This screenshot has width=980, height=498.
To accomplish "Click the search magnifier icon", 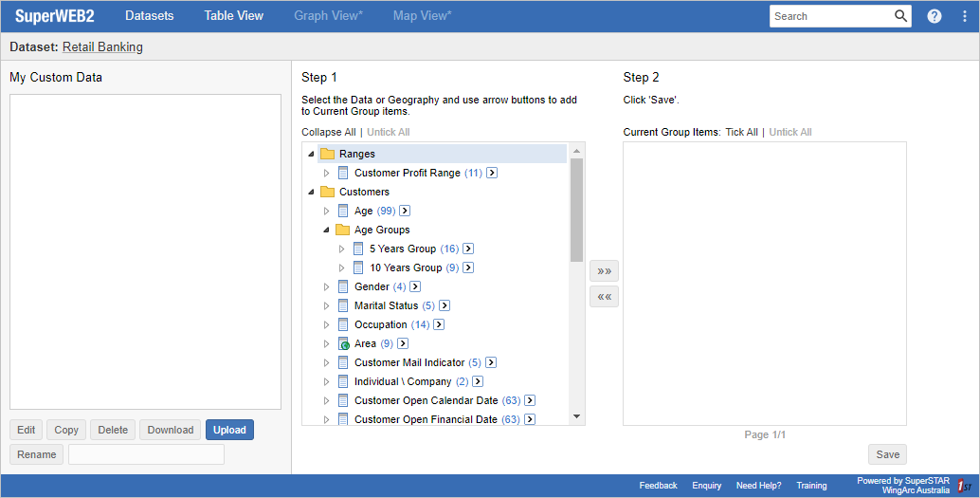I will pos(900,16).
